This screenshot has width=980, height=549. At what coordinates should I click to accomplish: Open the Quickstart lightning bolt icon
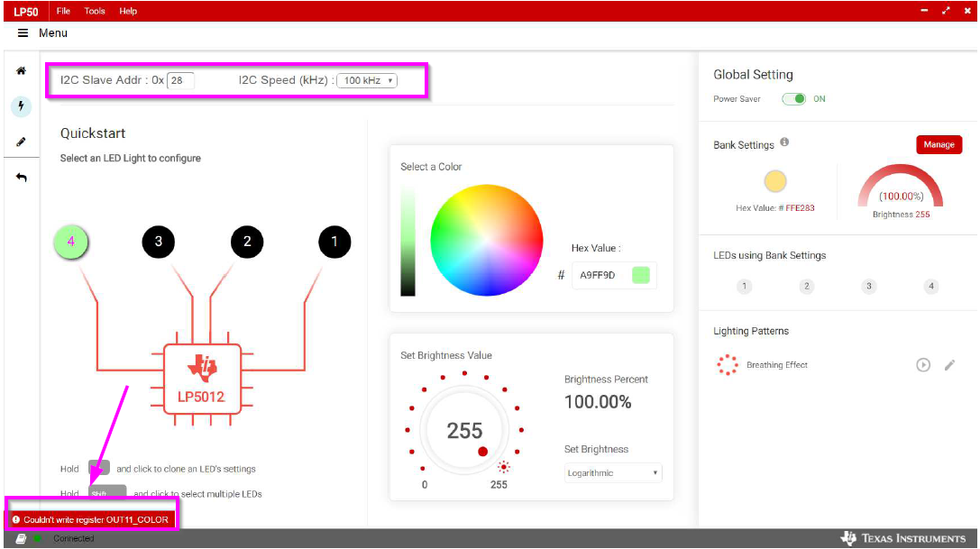22,106
